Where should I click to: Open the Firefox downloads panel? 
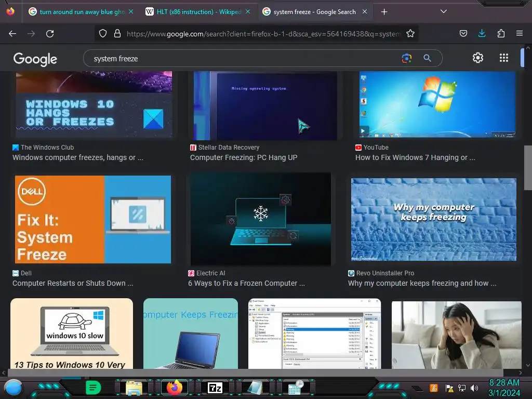[x=482, y=33]
